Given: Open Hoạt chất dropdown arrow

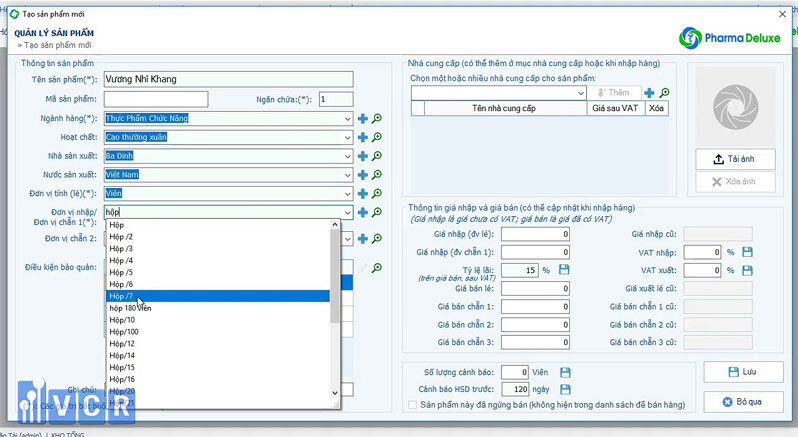Looking at the screenshot, I should click(x=348, y=137).
